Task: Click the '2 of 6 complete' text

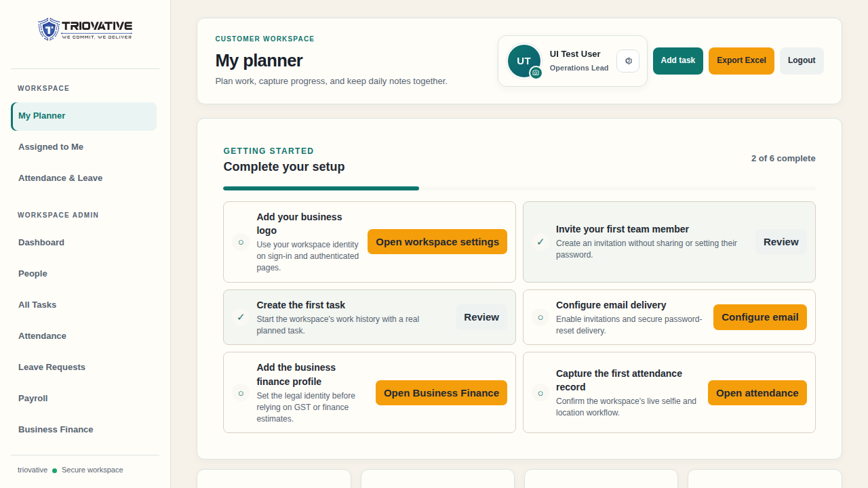Action: [783, 159]
